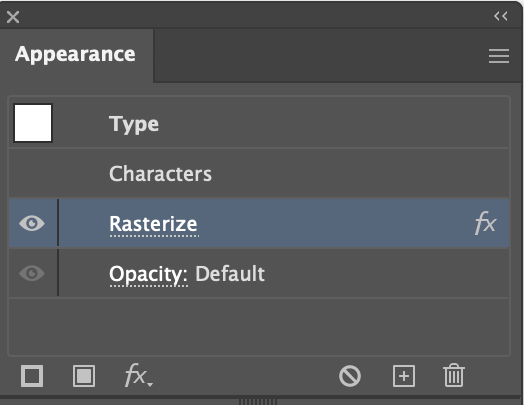Close the Appearance panel with the X

pos(13,17)
